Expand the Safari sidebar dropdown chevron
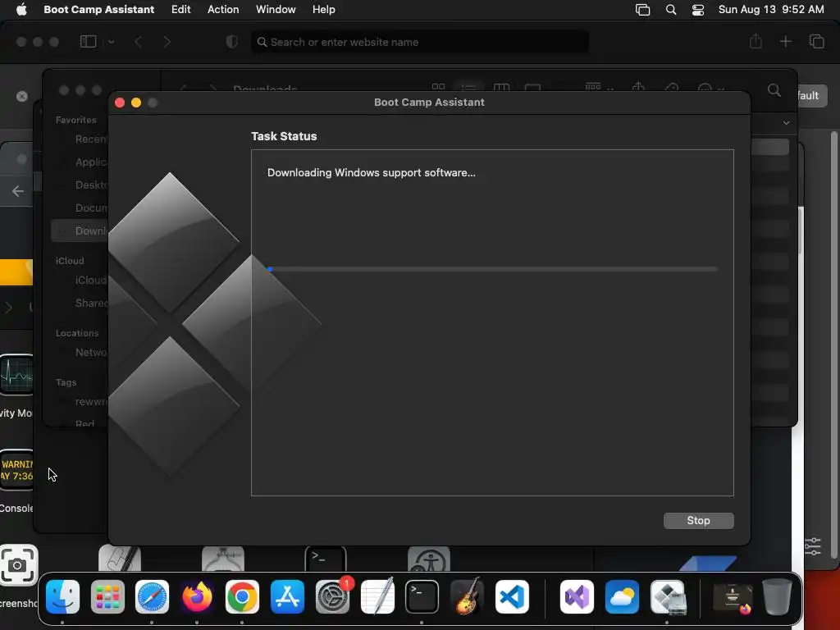Viewport: 840px width, 630px height. point(111,42)
